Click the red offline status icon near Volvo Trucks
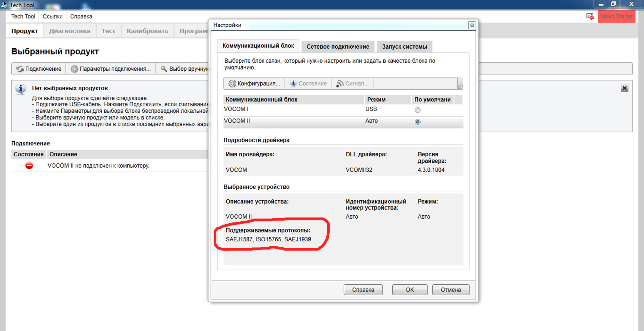 tap(590, 16)
